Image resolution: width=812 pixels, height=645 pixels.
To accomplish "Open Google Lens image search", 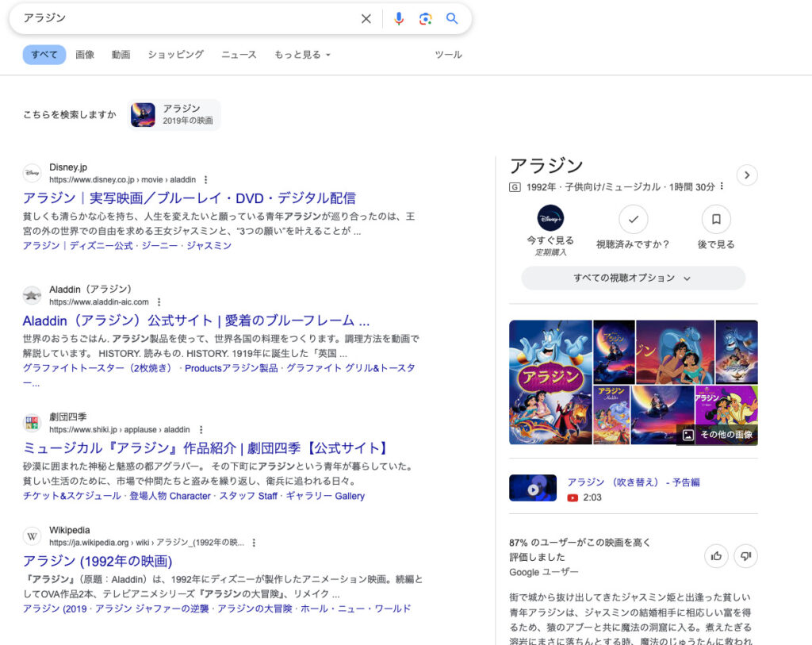I will coord(426,18).
